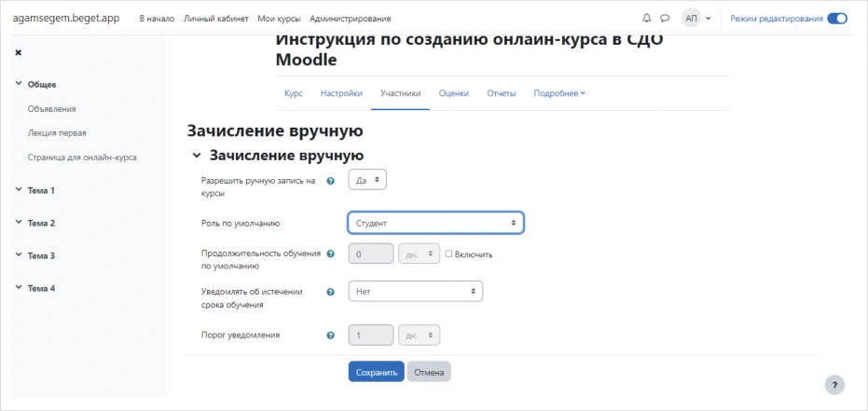Open the round question mark footer button

pyautogui.click(x=834, y=385)
